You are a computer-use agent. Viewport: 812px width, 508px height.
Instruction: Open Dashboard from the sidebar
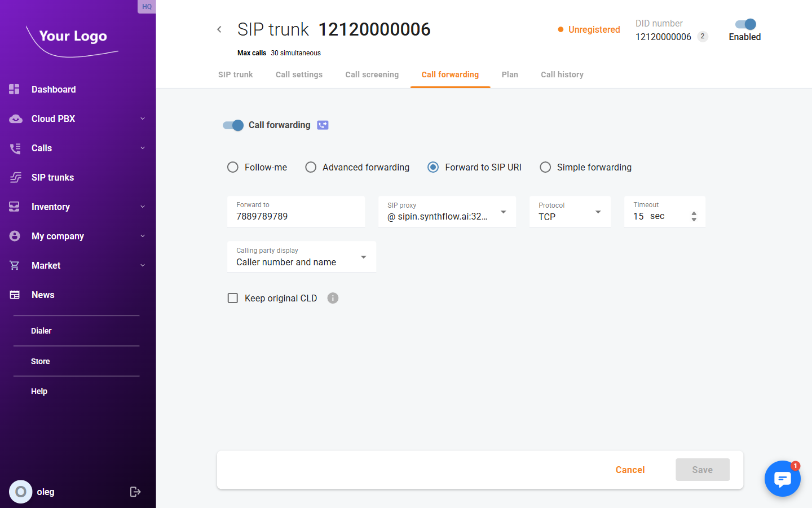click(54, 89)
